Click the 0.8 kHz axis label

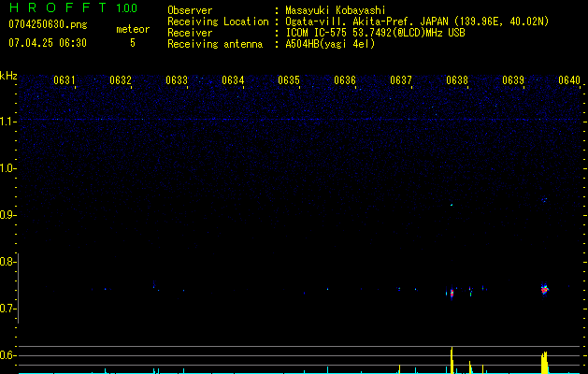pyautogui.click(x=7, y=262)
